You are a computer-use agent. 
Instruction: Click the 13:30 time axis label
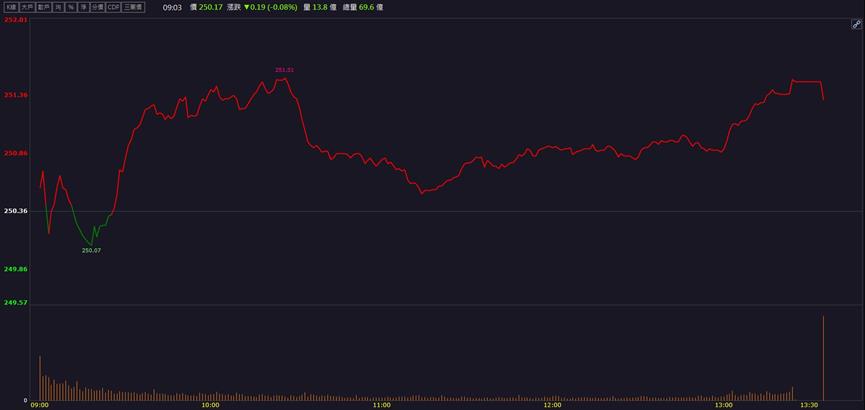pyautogui.click(x=809, y=406)
